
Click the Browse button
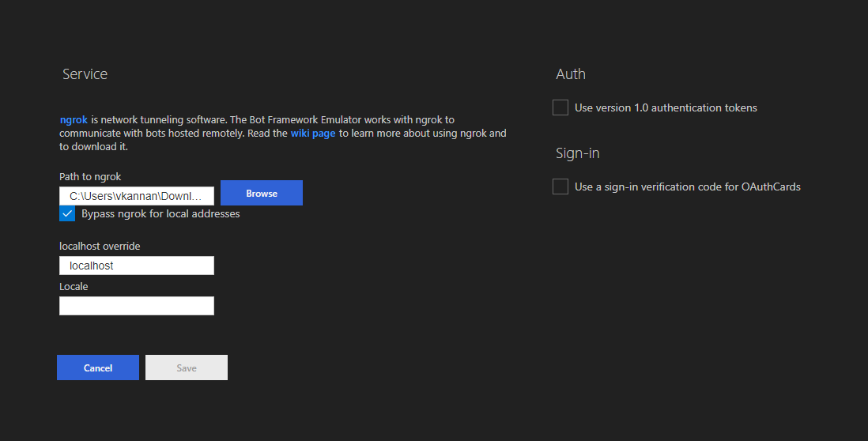(262, 193)
